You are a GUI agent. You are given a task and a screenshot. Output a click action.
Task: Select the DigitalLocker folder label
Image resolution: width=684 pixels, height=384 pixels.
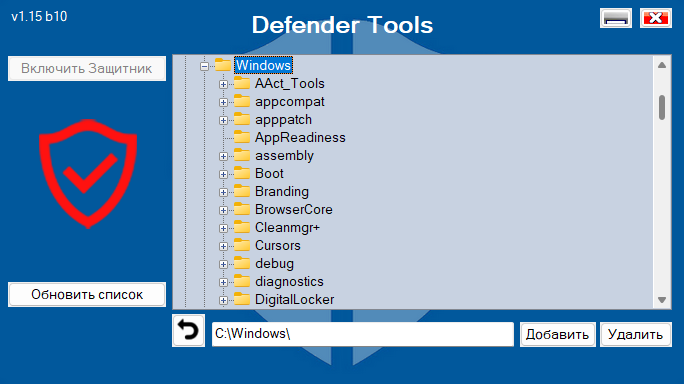point(294,299)
